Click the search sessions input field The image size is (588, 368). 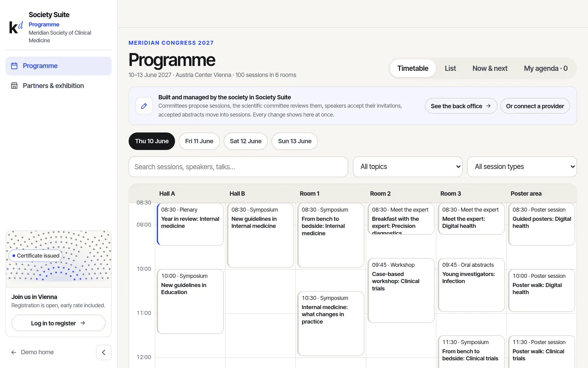pos(238,167)
